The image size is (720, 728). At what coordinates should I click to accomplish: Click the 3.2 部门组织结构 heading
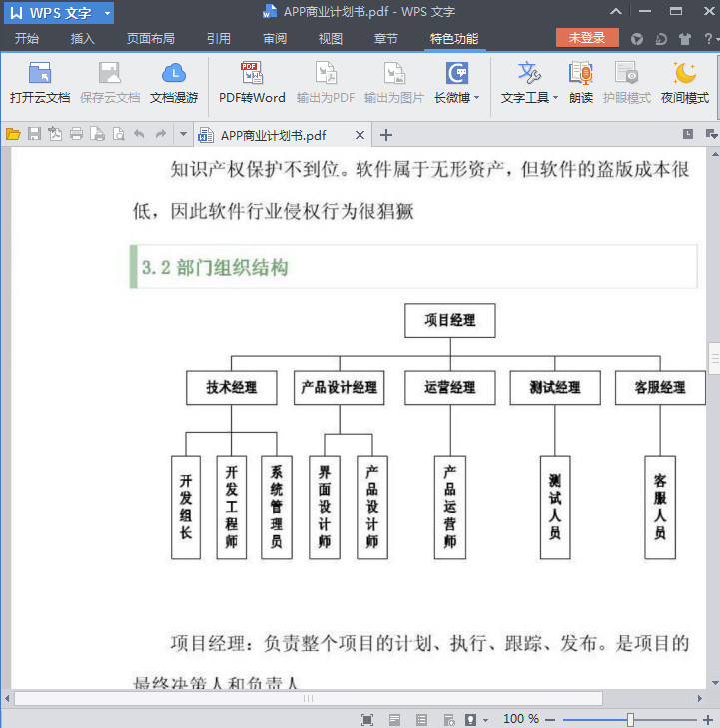pos(215,267)
